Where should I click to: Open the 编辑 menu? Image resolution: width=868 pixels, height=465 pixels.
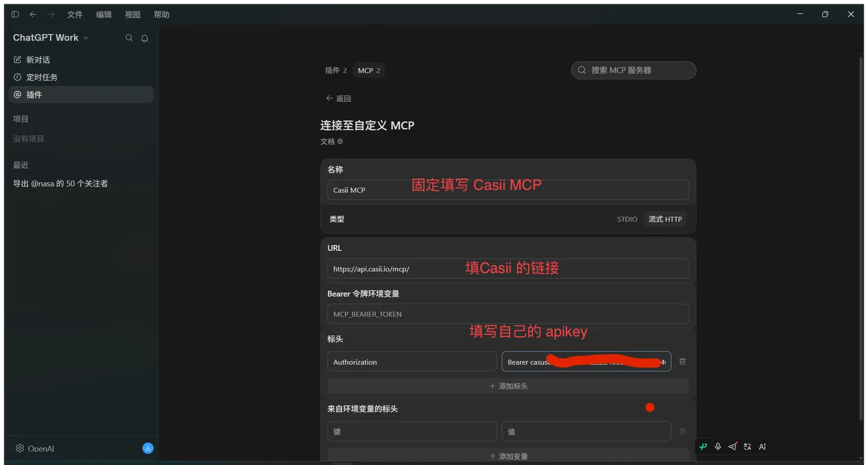click(104, 15)
